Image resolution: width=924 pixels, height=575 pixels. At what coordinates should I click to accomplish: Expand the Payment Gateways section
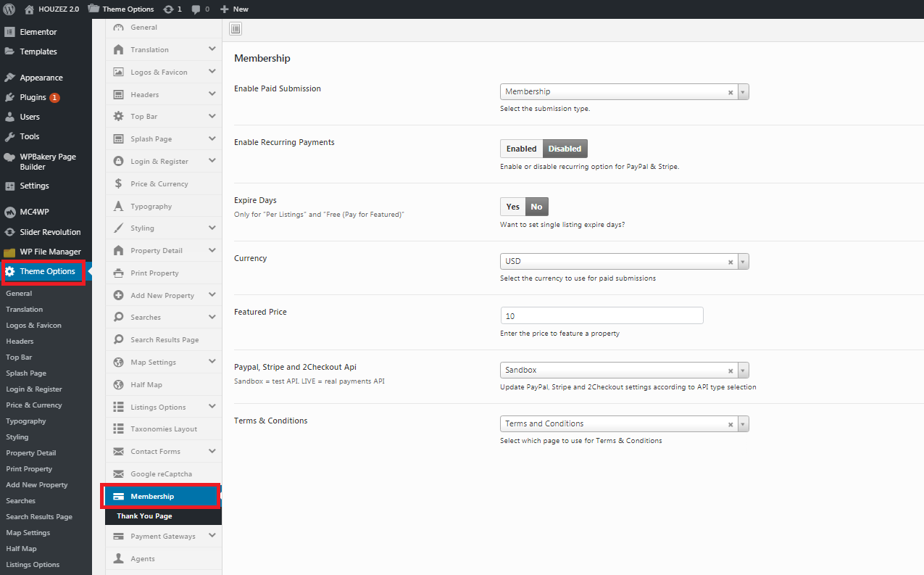tap(212, 536)
